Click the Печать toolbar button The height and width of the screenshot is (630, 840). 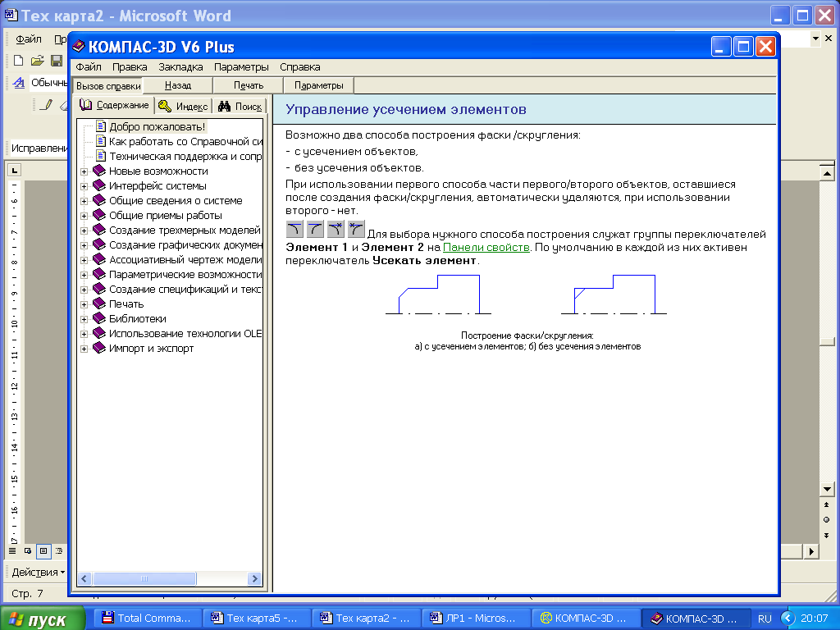pyautogui.click(x=249, y=85)
